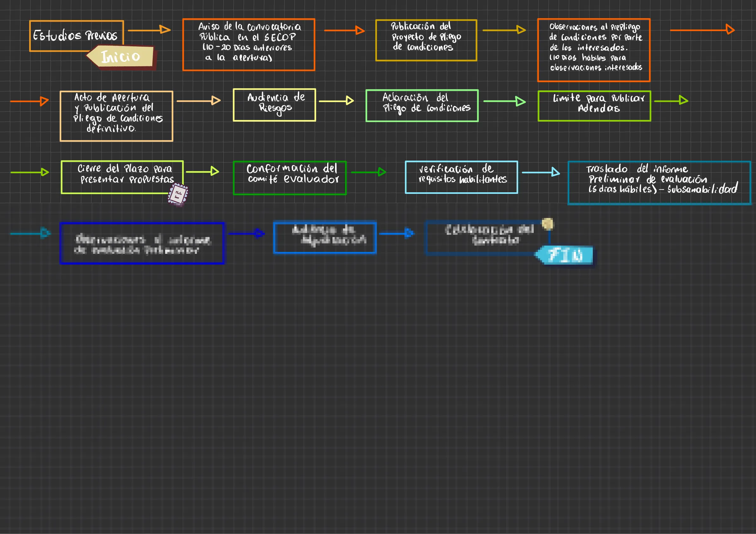Click arrow after Aclaración del Pliego box
The width and height of the screenshot is (756, 534).
coord(504,101)
